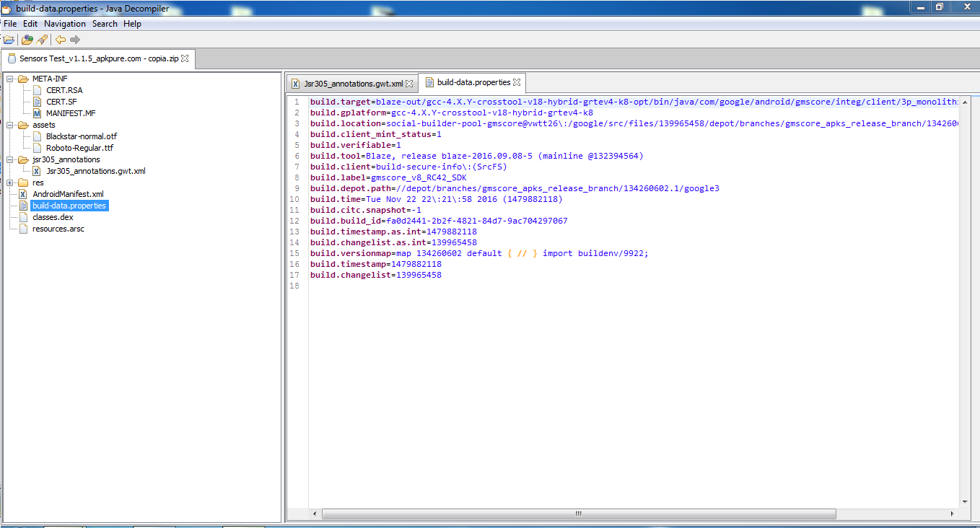980x528 pixels.
Task: Click the build.versionmap line
Action: click(479, 253)
